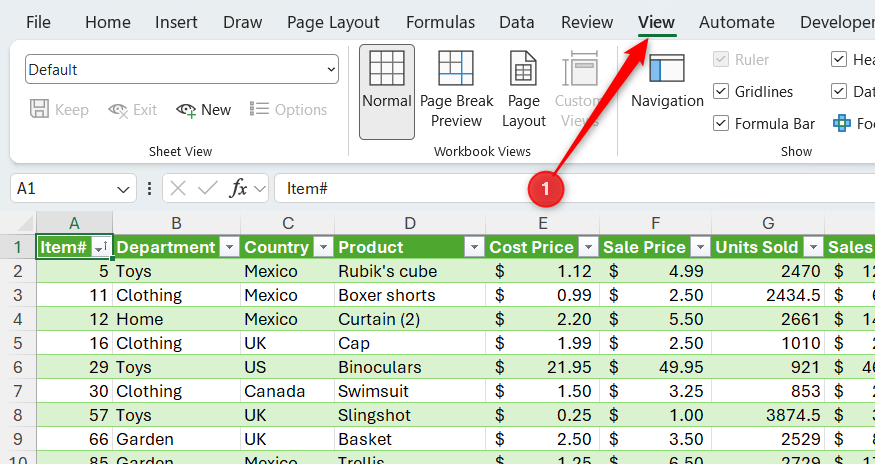Screen dimensions: 875x464
Task: Click the Units Sold value 1010
Action: 768,343
